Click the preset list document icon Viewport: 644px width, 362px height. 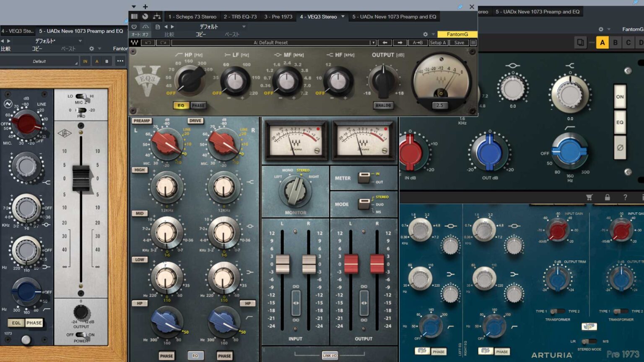[x=157, y=26]
